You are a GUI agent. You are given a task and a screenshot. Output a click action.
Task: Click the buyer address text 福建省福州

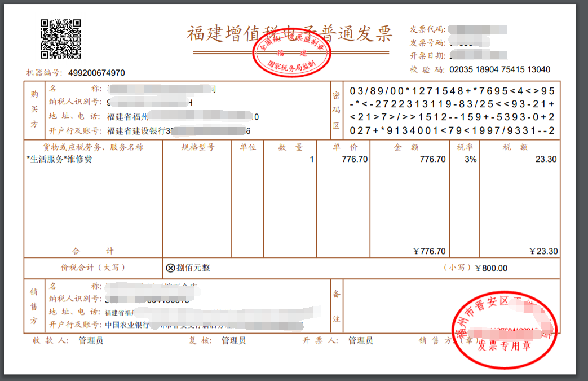click(x=127, y=117)
